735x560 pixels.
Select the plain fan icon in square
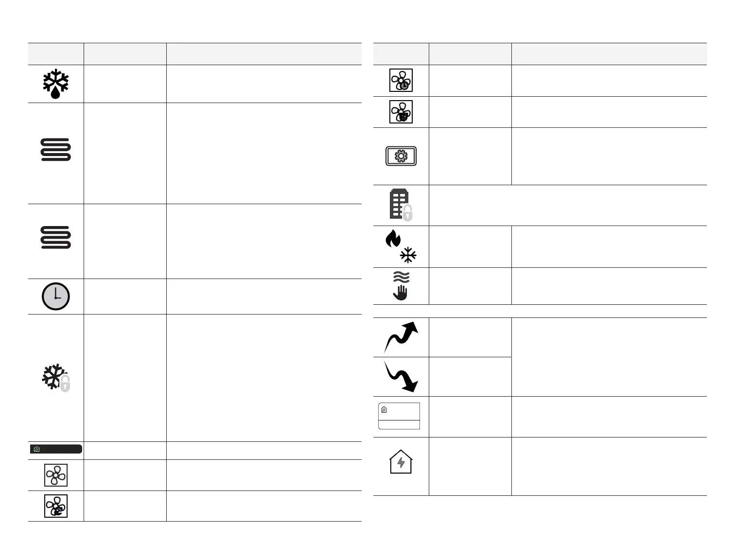(56, 475)
